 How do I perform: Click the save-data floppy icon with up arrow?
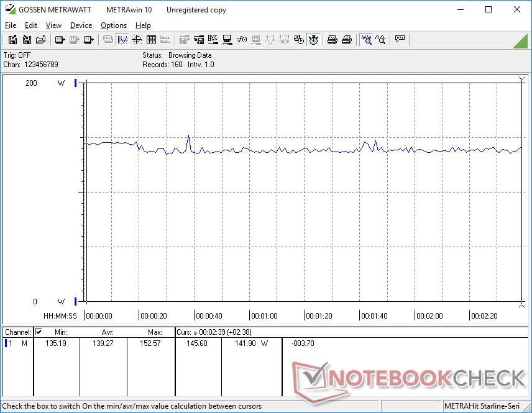pyautogui.click(x=12, y=40)
